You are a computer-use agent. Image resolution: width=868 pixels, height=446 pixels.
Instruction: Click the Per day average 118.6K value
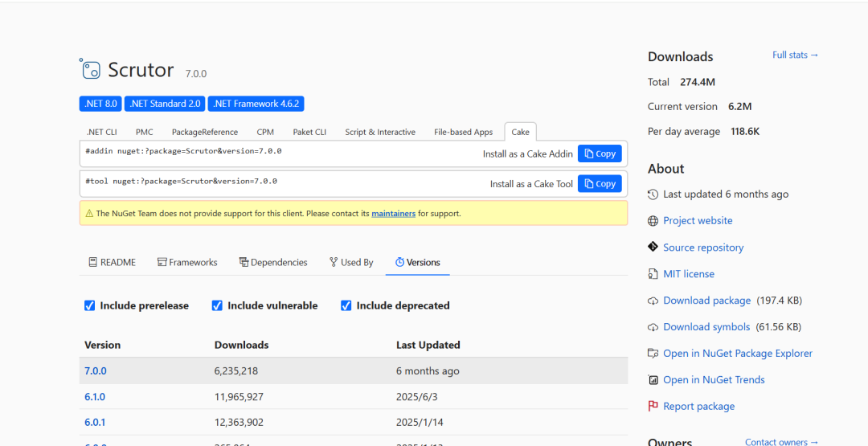click(744, 132)
